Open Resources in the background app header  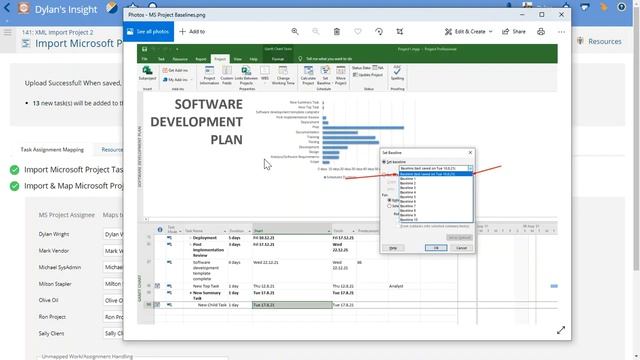(604, 41)
